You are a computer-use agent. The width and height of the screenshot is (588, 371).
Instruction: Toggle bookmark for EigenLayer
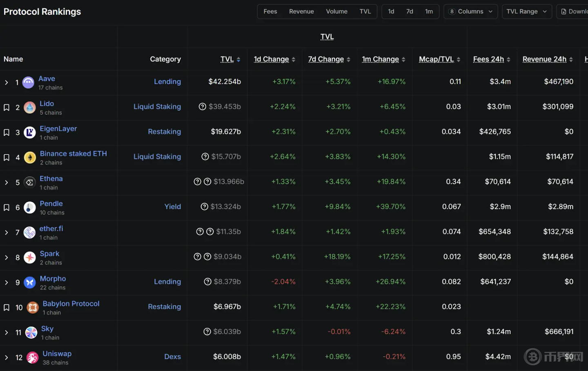(7, 133)
